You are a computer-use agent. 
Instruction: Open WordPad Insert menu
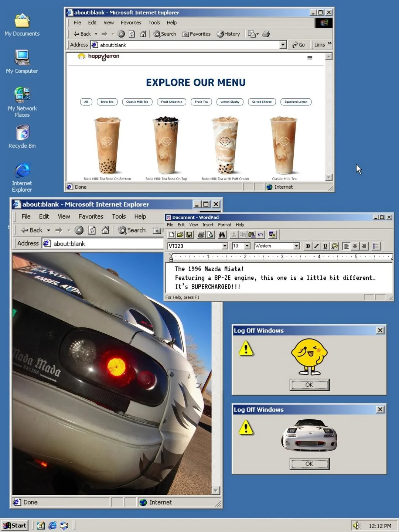[208, 225]
